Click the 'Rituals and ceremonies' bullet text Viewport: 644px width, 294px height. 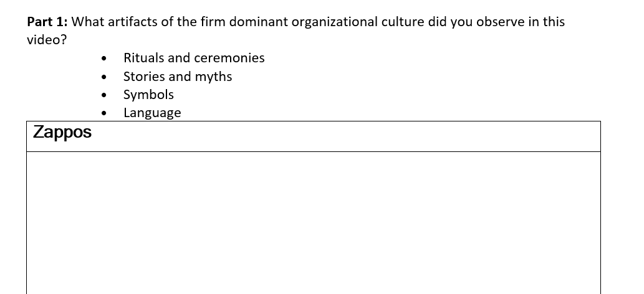click(x=194, y=58)
